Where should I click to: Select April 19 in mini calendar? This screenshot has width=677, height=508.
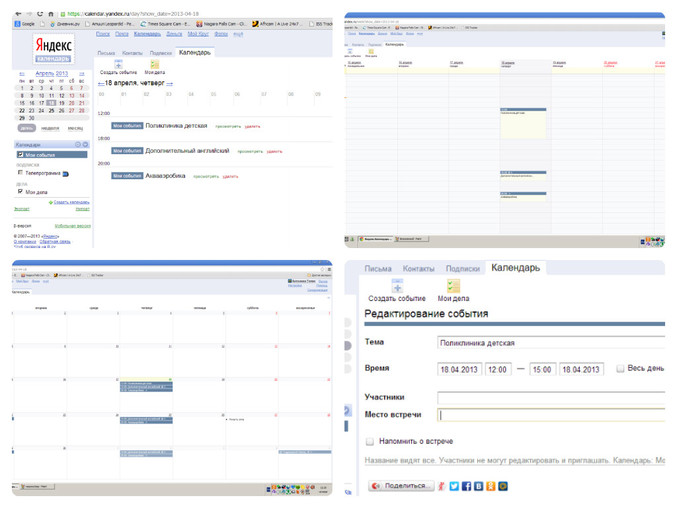point(61,103)
